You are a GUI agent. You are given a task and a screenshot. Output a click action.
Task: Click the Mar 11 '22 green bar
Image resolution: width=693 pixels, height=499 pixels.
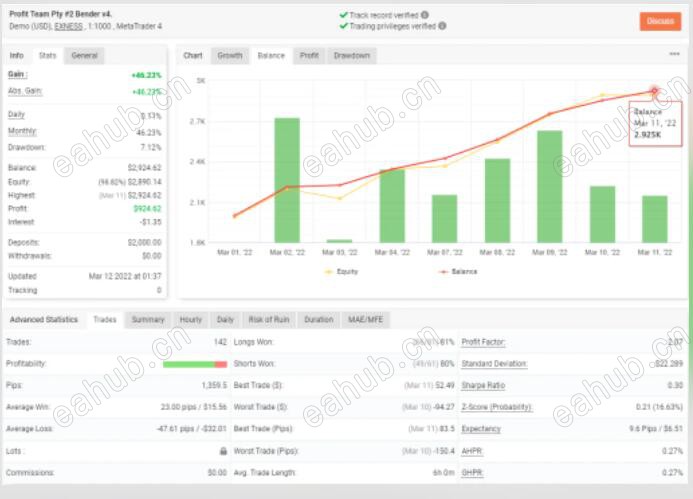(x=655, y=219)
